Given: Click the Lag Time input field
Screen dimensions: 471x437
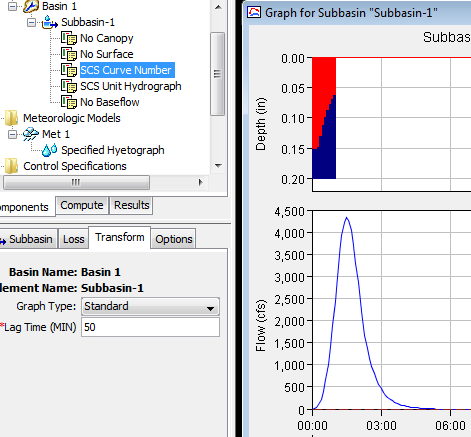Looking at the screenshot, I should (150, 327).
